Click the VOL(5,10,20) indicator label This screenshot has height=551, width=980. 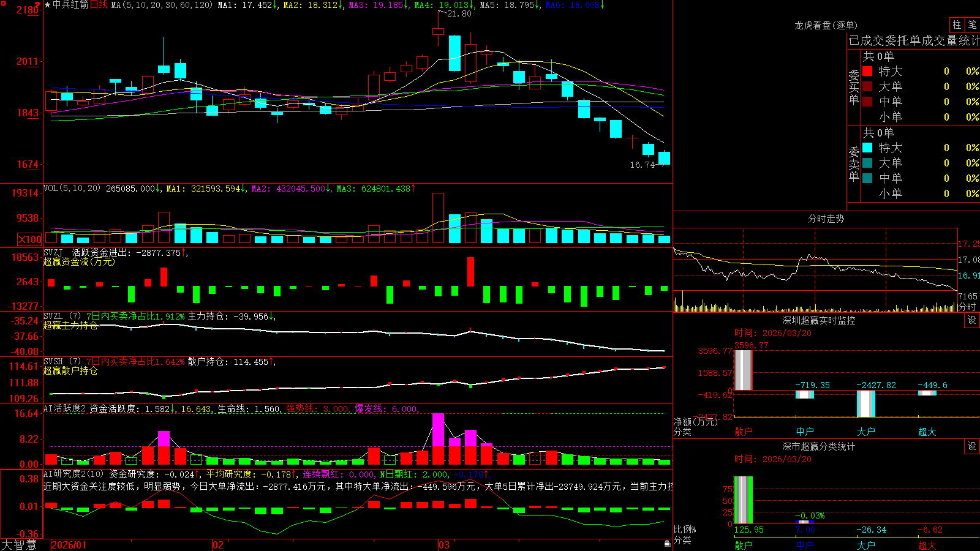(x=72, y=189)
